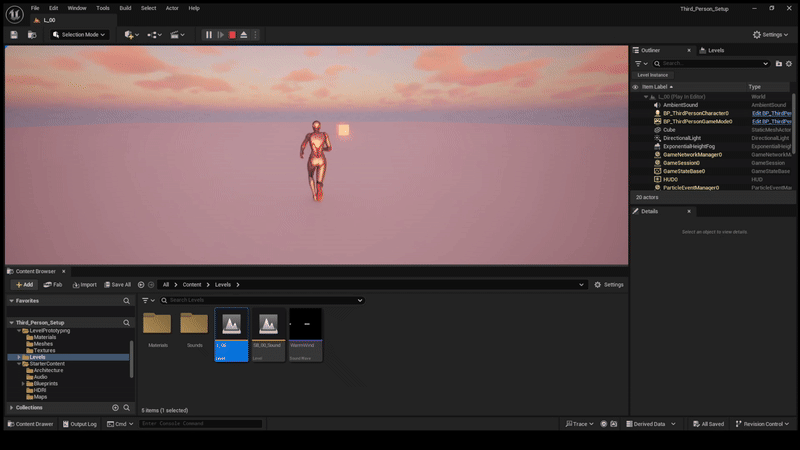Open the asset filter dropdown near Search Levels
The height and width of the screenshot is (450, 800).
[x=148, y=301]
